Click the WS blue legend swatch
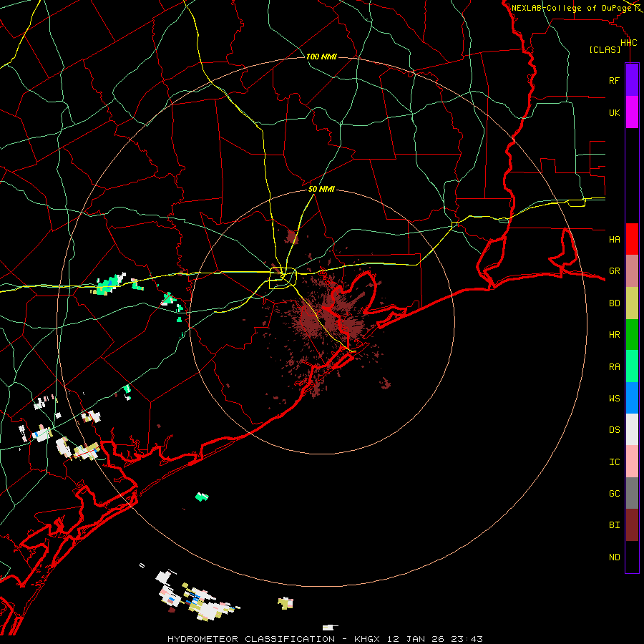Viewport: 644px width, 644px height. tap(632, 398)
